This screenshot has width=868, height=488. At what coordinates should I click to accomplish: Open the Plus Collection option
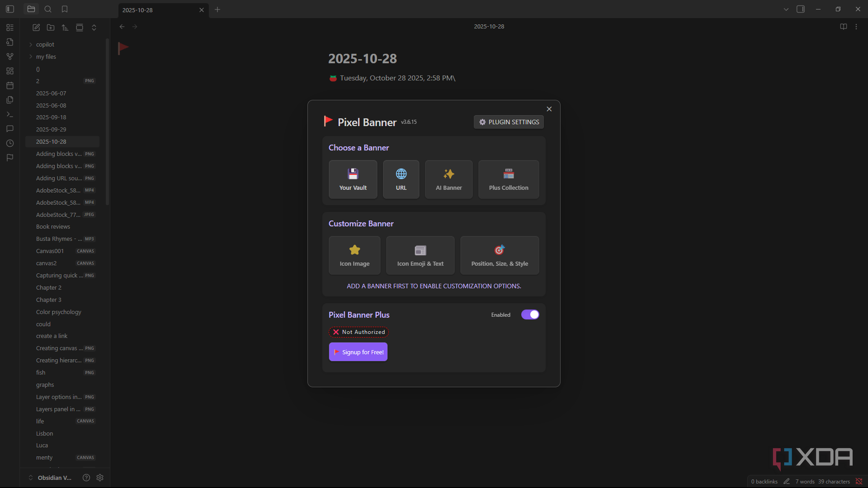(509, 179)
